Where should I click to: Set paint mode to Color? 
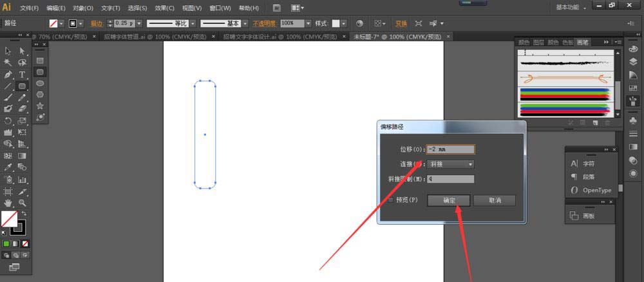point(6,244)
